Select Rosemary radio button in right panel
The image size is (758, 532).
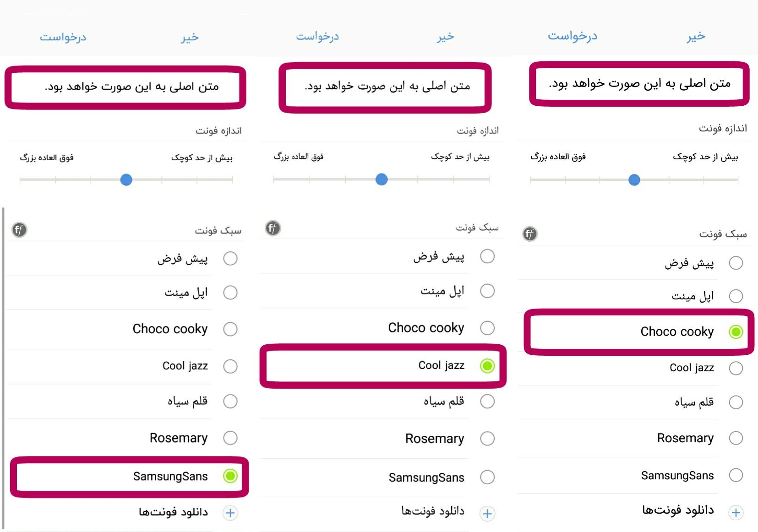pyautogui.click(x=736, y=438)
